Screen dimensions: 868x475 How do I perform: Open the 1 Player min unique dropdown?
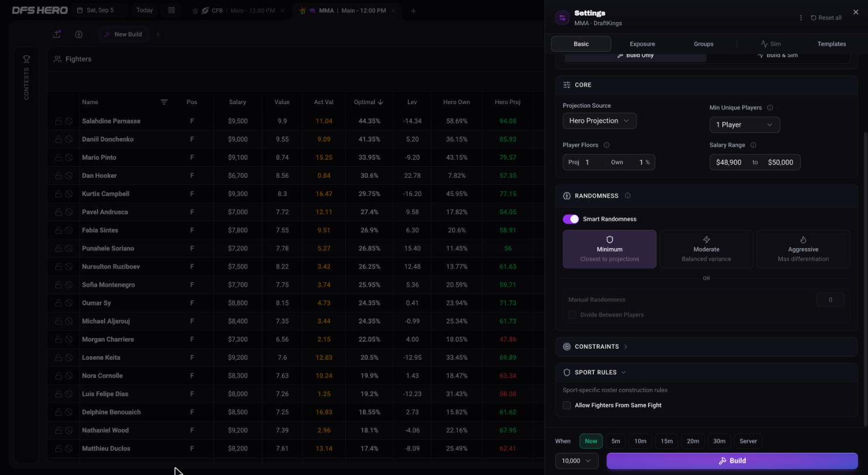[x=745, y=125]
